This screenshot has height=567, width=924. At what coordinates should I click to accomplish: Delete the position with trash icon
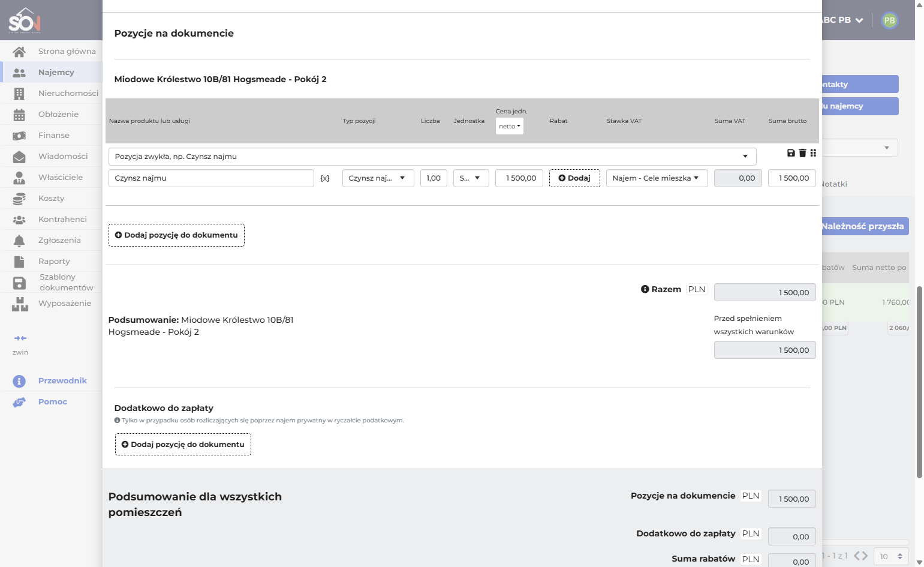point(802,153)
